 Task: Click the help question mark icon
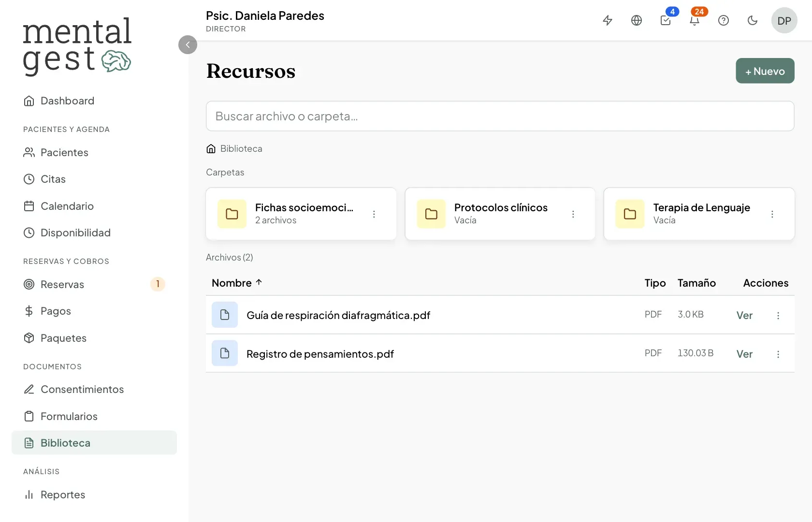pos(724,20)
